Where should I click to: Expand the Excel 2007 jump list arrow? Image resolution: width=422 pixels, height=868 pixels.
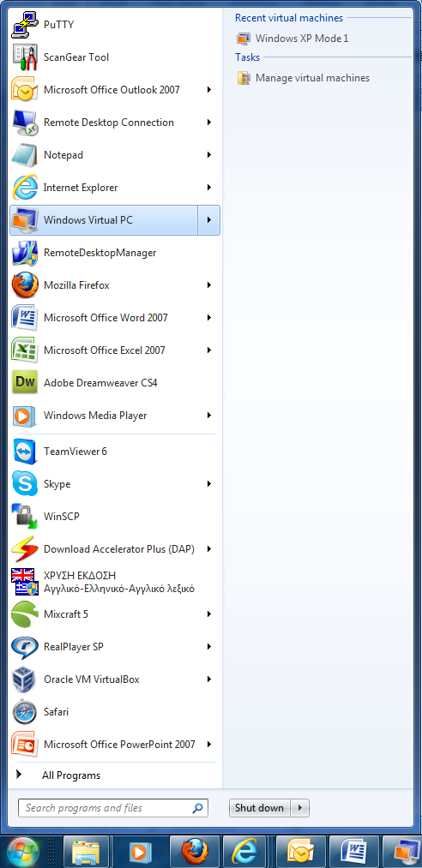point(209,350)
